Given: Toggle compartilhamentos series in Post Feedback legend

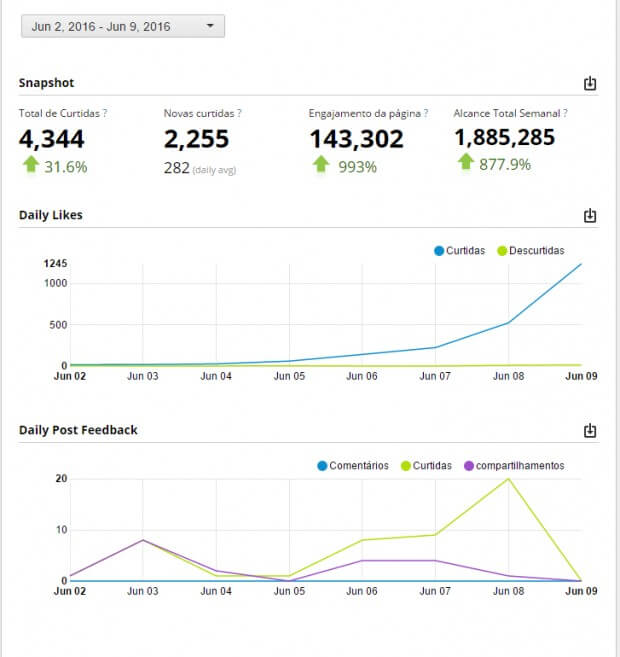Looking at the screenshot, I should point(514,466).
